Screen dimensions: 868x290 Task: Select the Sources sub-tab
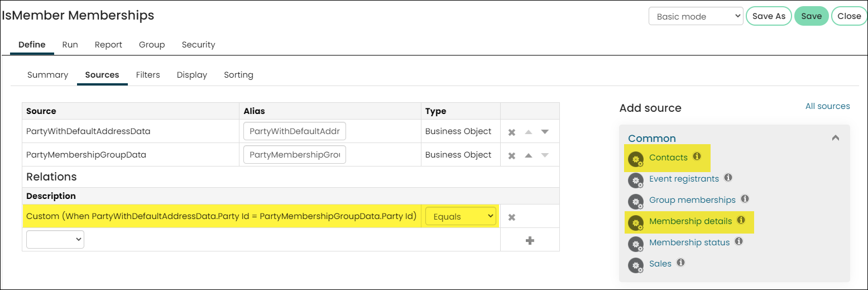(102, 75)
